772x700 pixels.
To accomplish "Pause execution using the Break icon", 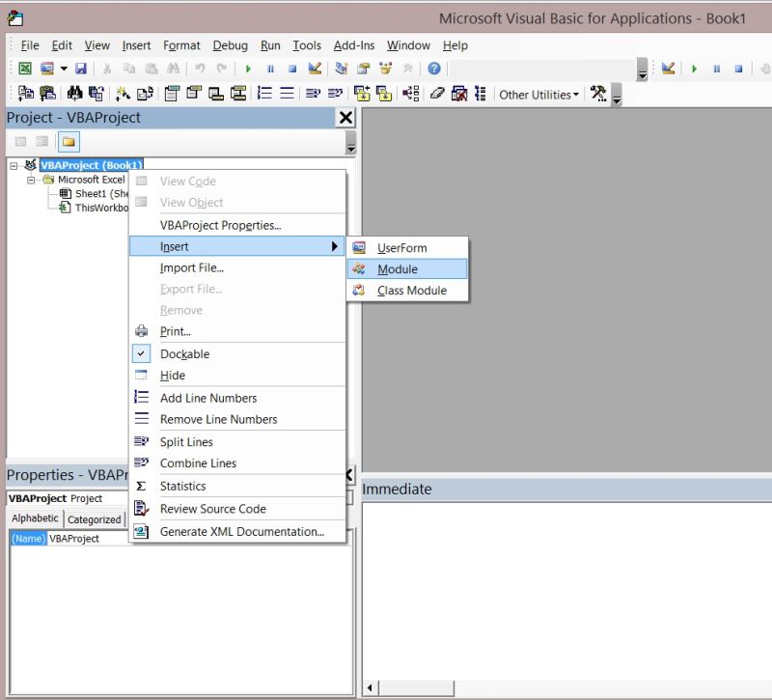I will coord(271,68).
